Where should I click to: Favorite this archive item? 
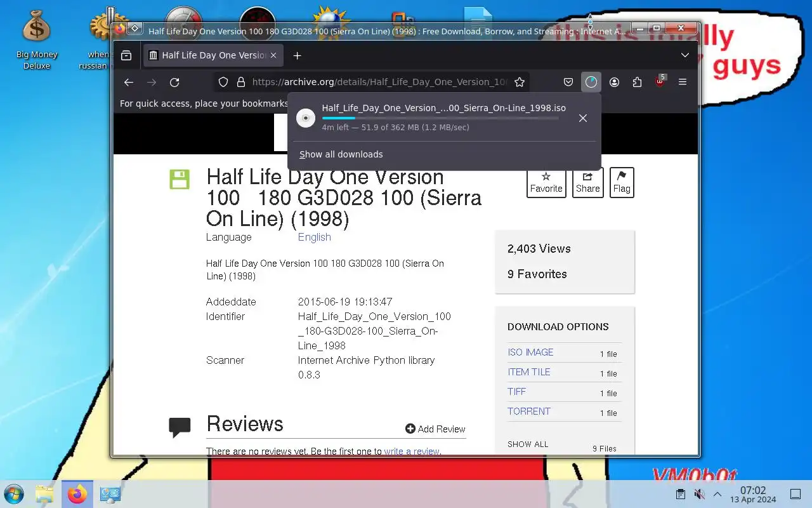coord(546,182)
